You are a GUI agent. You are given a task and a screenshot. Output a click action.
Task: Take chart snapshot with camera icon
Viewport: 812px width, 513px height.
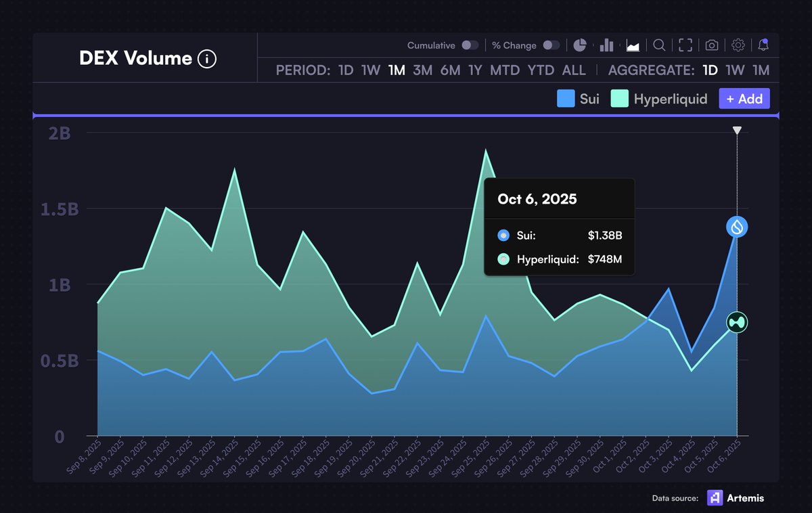pos(712,45)
